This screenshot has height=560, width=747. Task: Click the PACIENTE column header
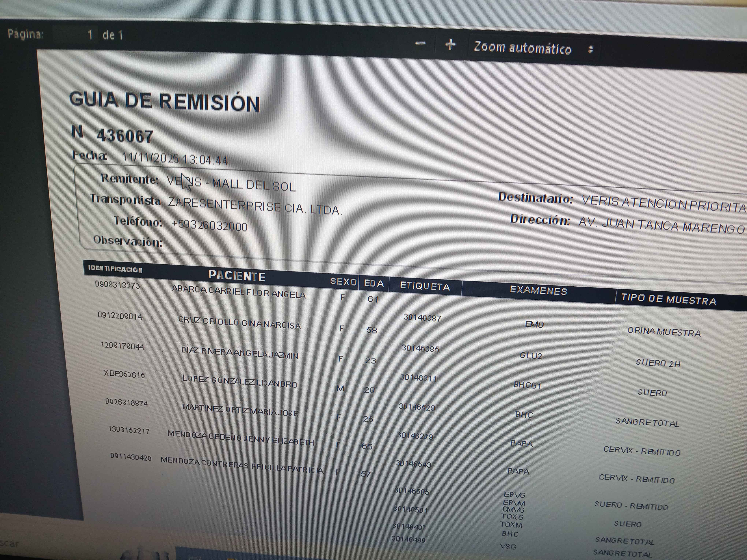point(237,276)
